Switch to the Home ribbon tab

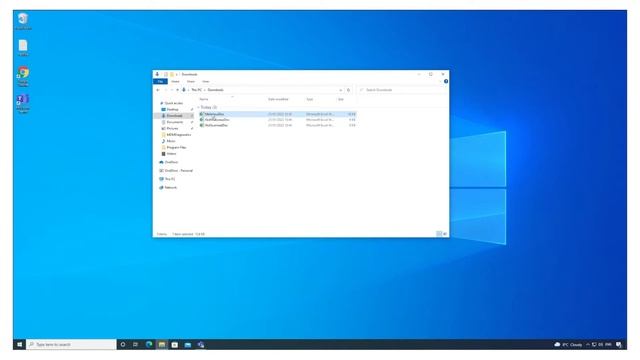(x=176, y=82)
